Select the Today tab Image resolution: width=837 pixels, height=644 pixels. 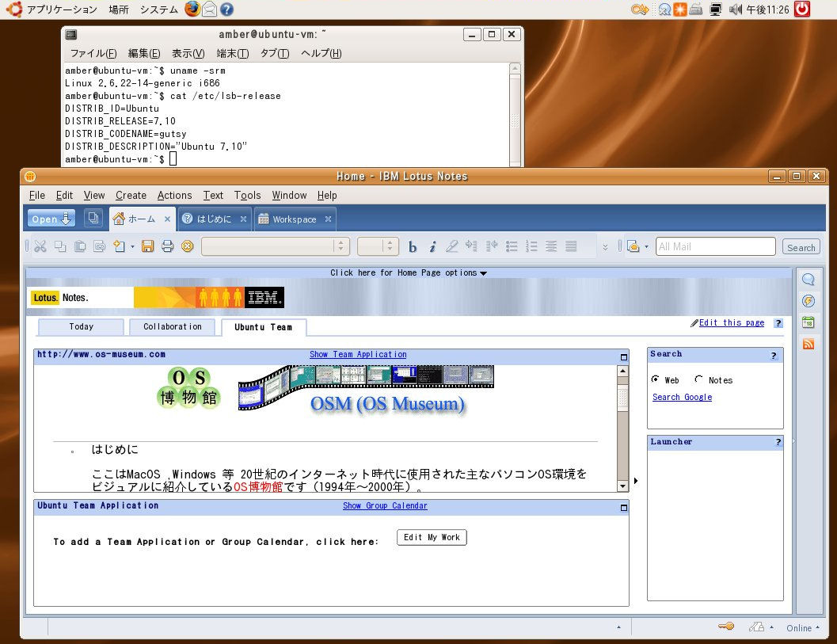[81, 327]
